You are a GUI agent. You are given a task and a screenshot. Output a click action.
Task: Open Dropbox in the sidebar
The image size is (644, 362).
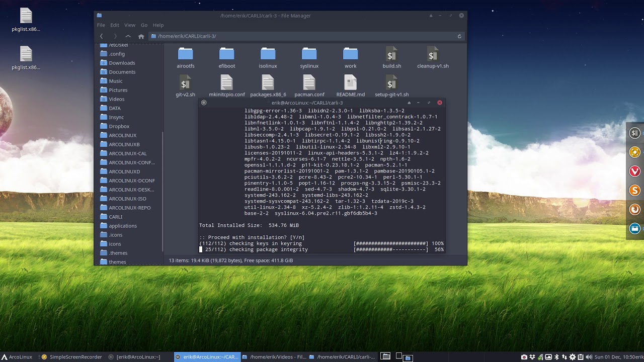tap(119, 126)
